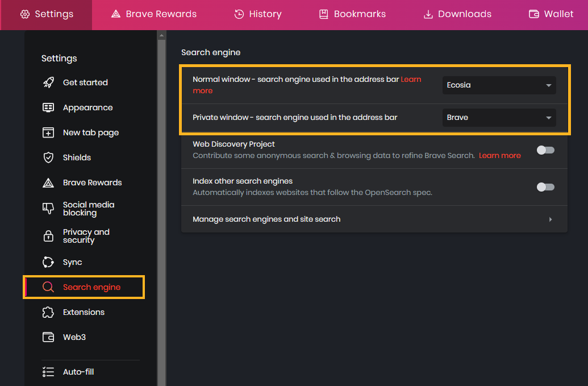Click the sidebar vertical scrollbar thumb
The image size is (588, 386).
click(161, 212)
